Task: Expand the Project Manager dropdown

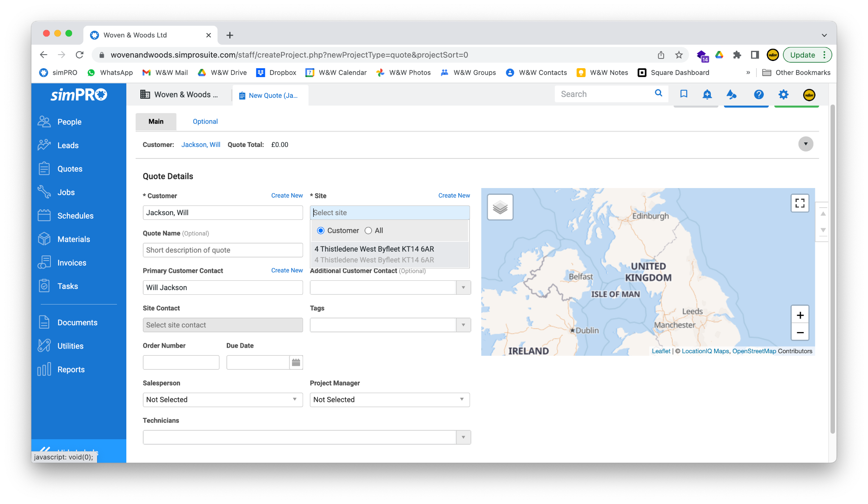Action: coord(389,399)
